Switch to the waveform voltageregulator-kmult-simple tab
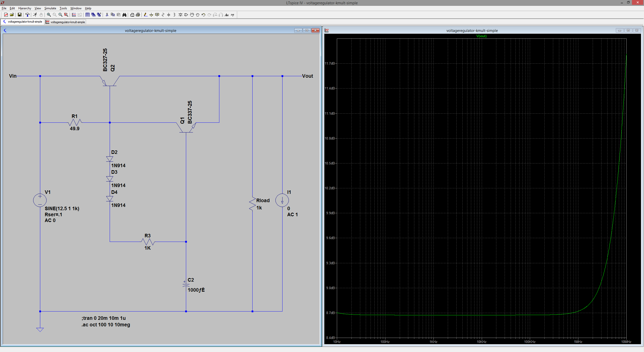Screen dimensions: 644x352 pyautogui.click(x=65, y=22)
